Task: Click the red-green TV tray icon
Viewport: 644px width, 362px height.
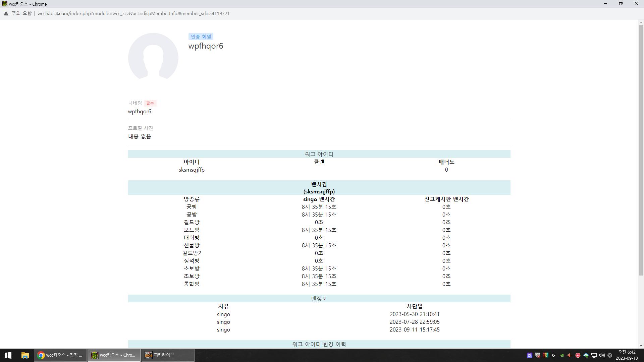Action: coord(546,355)
